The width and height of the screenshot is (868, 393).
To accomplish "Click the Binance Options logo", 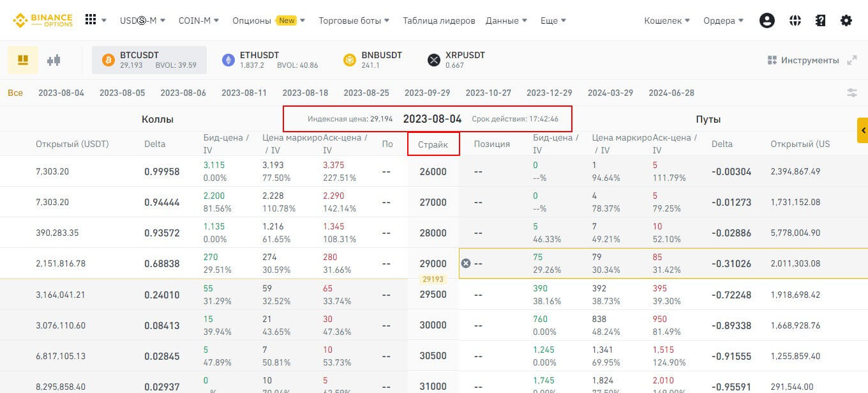I will [x=42, y=20].
